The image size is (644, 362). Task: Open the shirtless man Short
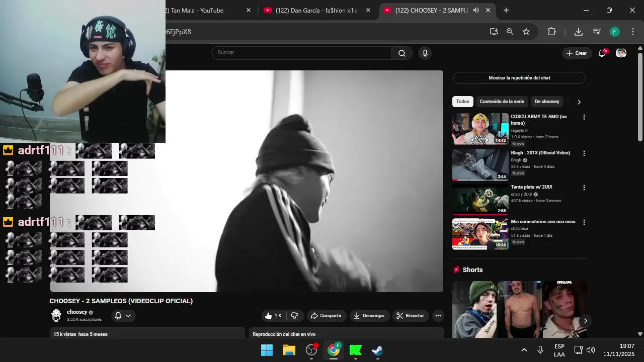coord(519,309)
